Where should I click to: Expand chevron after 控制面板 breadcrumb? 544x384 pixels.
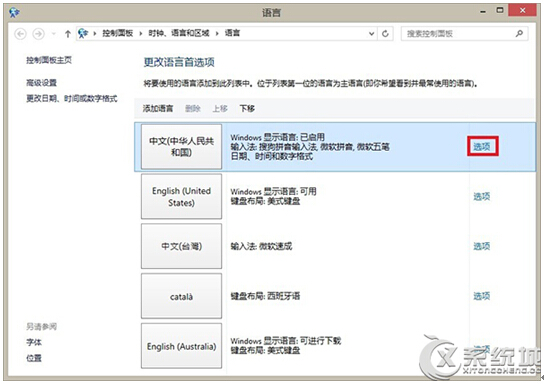(141, 34)
